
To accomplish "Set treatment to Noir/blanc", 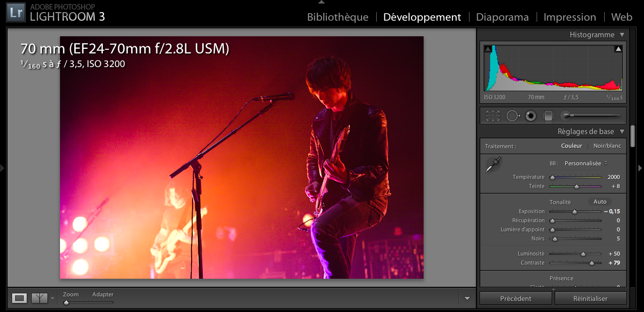I will pos(607,146).
